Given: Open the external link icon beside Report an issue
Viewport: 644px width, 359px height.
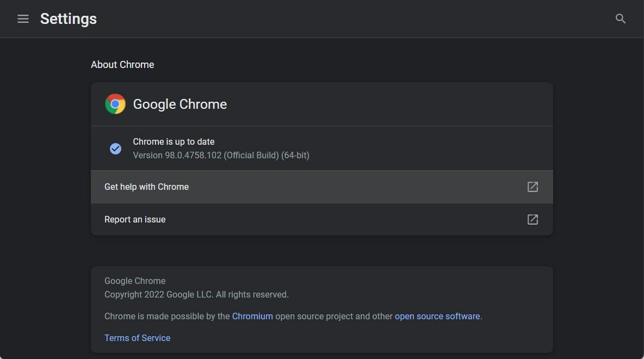Looking at the screenshot, I should (x=532, y=219).
